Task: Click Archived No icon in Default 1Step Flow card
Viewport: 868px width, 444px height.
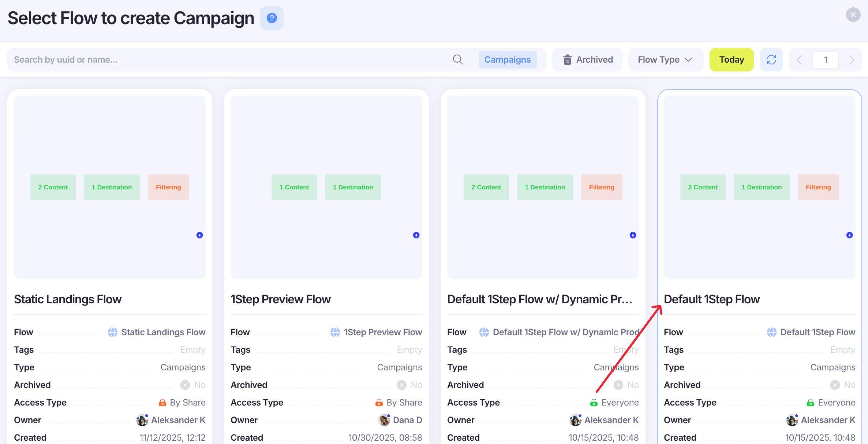Action: point(835,385)
